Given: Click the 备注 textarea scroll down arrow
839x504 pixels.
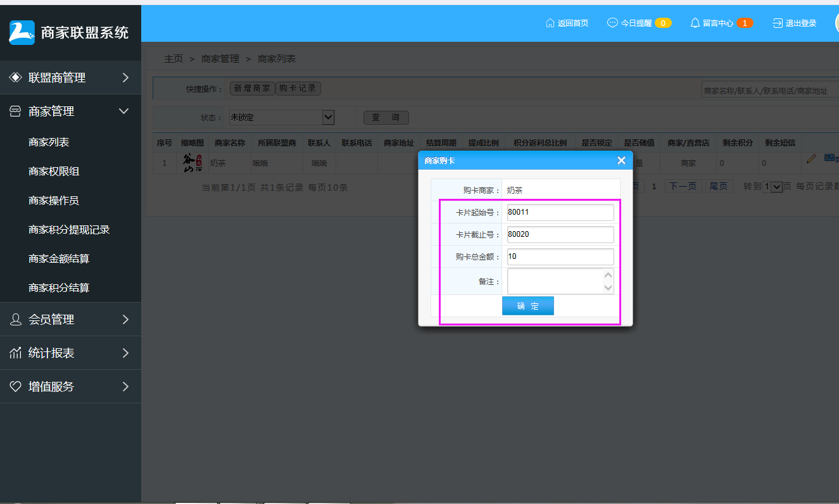Looking at the screenshot, I should coord(609,288).
